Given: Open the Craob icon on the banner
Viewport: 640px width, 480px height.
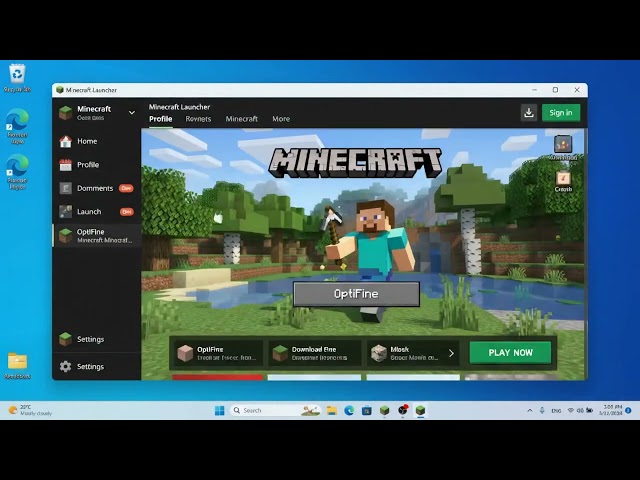Looking at the screenshot, I should coord(563,182).
